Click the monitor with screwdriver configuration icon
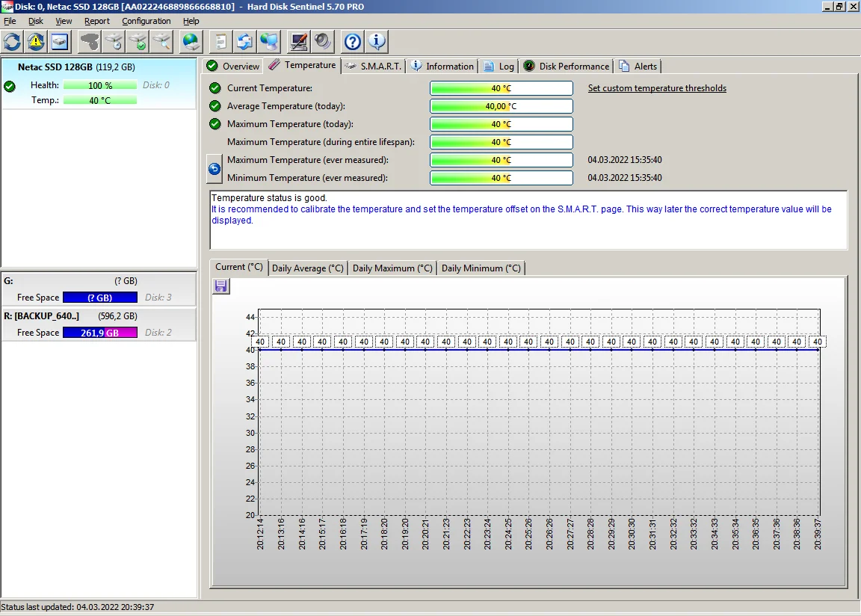 [299, 41]
